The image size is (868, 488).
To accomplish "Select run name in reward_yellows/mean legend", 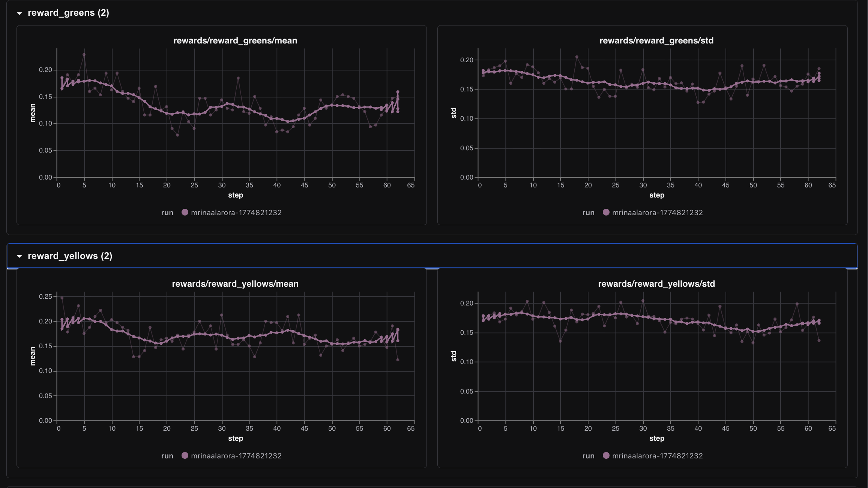I will (x=236, y=456).
